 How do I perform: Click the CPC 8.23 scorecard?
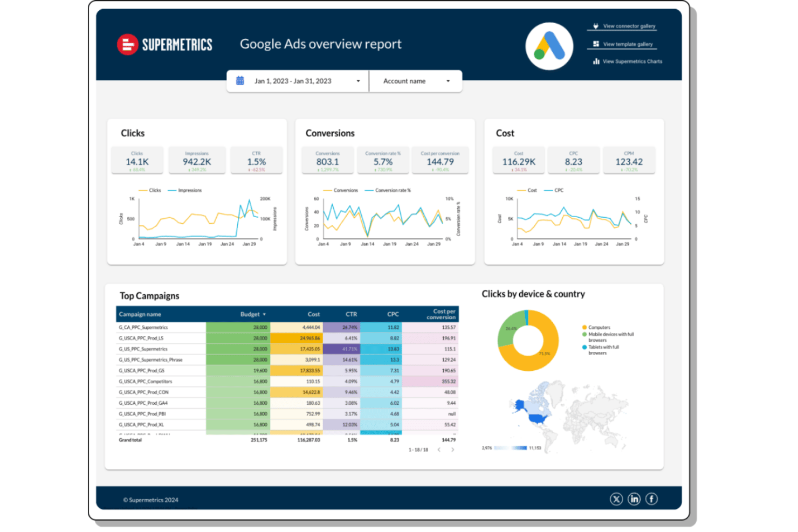[x=573, y=161]
